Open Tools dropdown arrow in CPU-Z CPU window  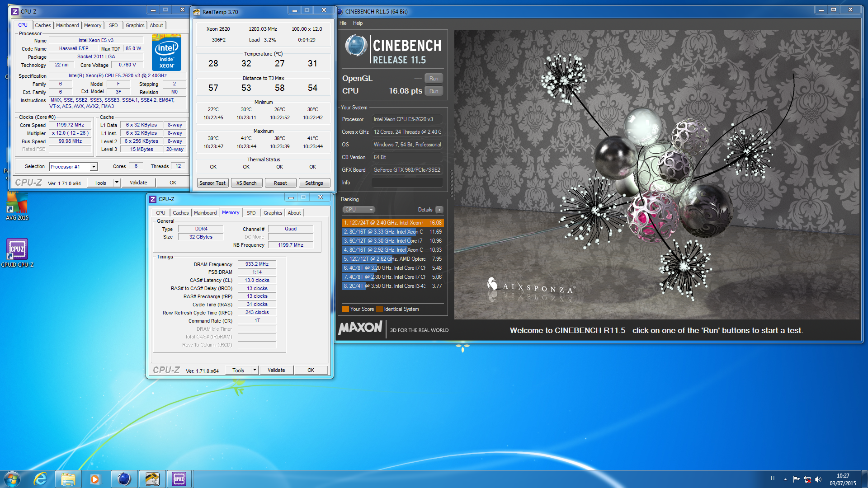click(x=117, y=183)
